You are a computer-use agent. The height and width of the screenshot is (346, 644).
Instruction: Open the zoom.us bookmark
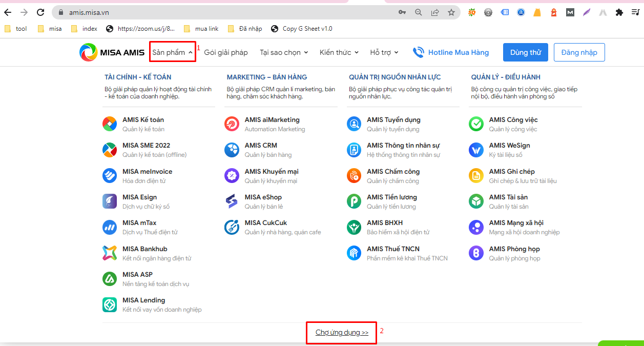140,29
